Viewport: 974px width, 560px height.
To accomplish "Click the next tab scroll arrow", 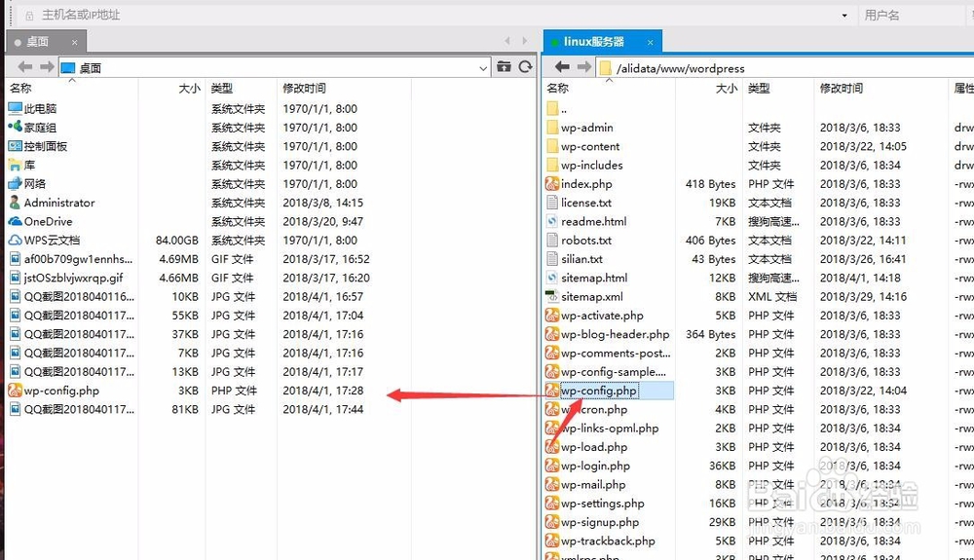I will point(525,41).
